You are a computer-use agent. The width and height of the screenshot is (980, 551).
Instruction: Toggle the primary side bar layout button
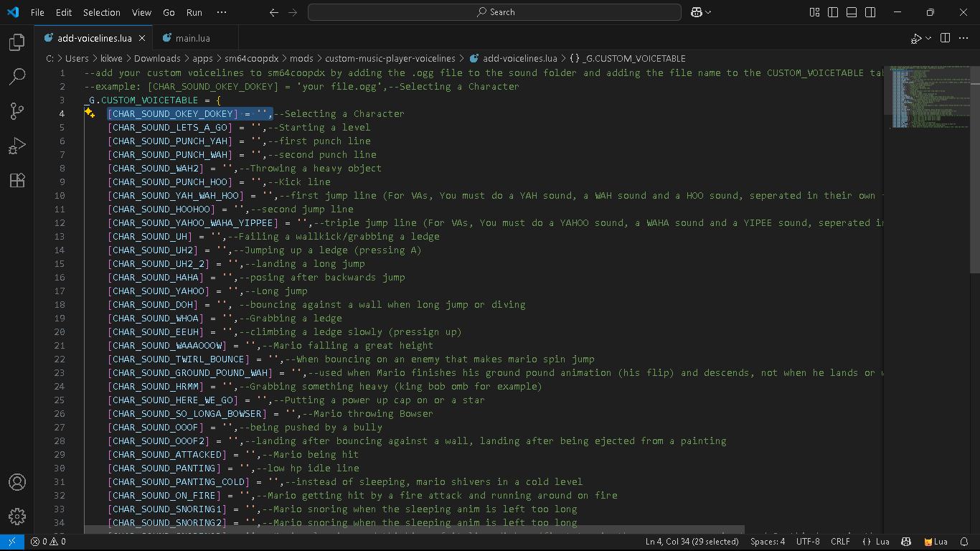[x=833, y=12]
